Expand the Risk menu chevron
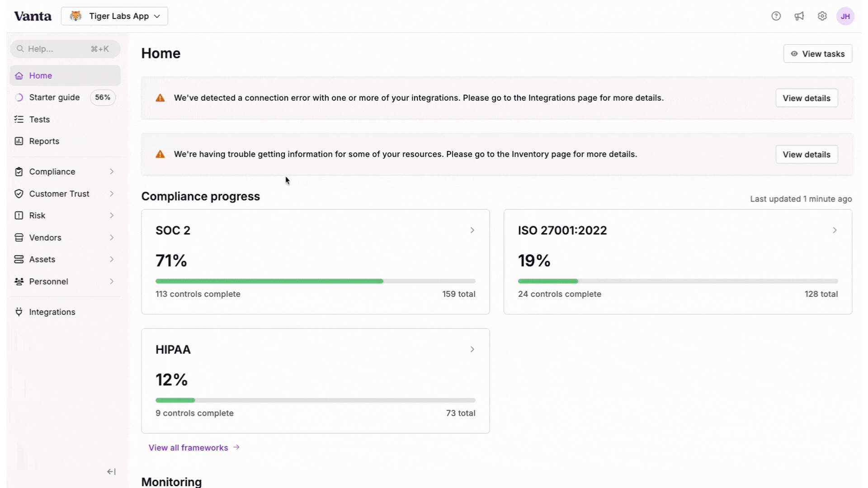The width and height of the screenshot is (868, 488). (112, 216)
